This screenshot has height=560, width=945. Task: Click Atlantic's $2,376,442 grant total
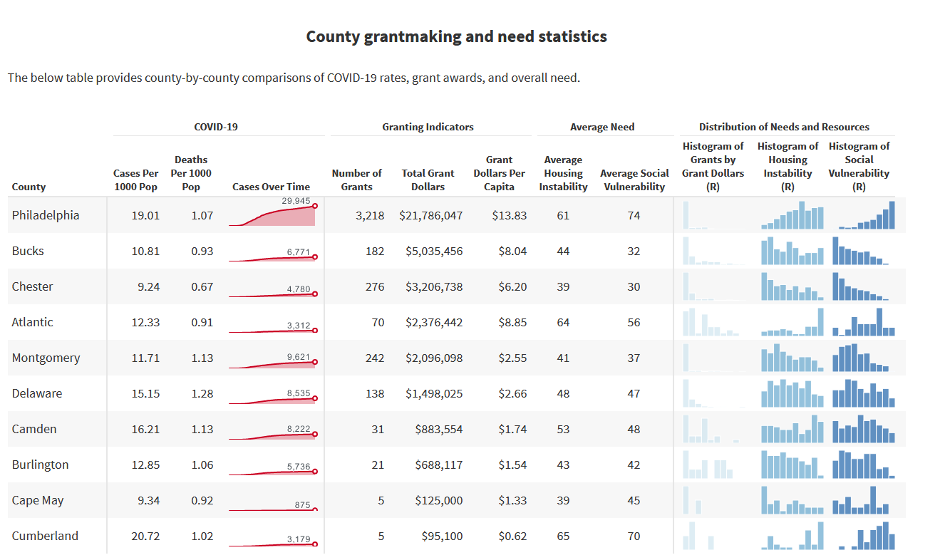point(434,322)
